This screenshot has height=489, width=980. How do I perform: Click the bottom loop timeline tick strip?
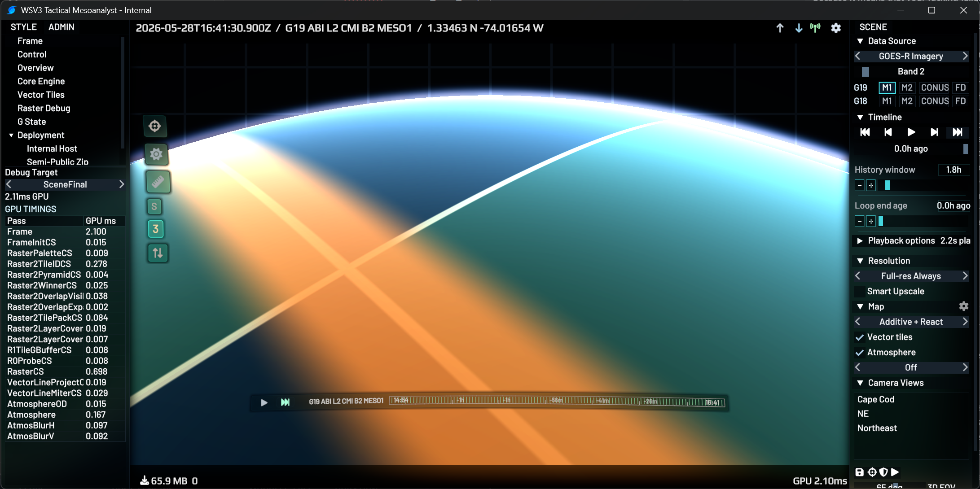557,401
